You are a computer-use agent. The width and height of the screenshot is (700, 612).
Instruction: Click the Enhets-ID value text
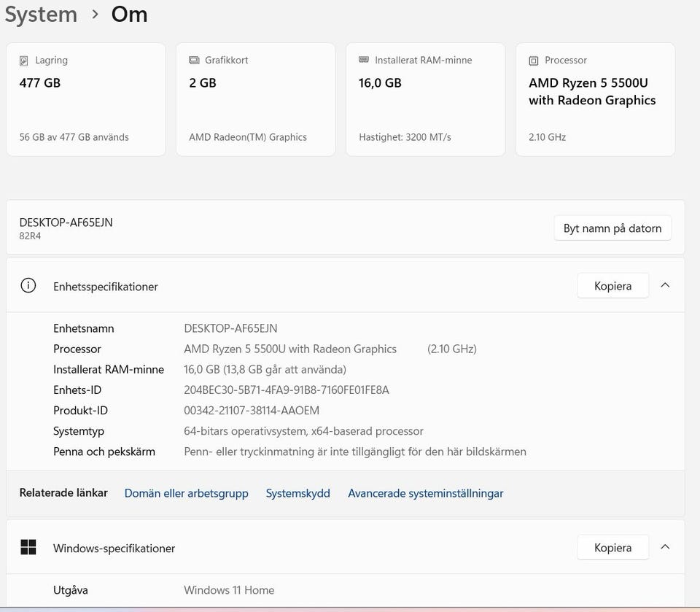pyautogui.click(x=286, y=390)
